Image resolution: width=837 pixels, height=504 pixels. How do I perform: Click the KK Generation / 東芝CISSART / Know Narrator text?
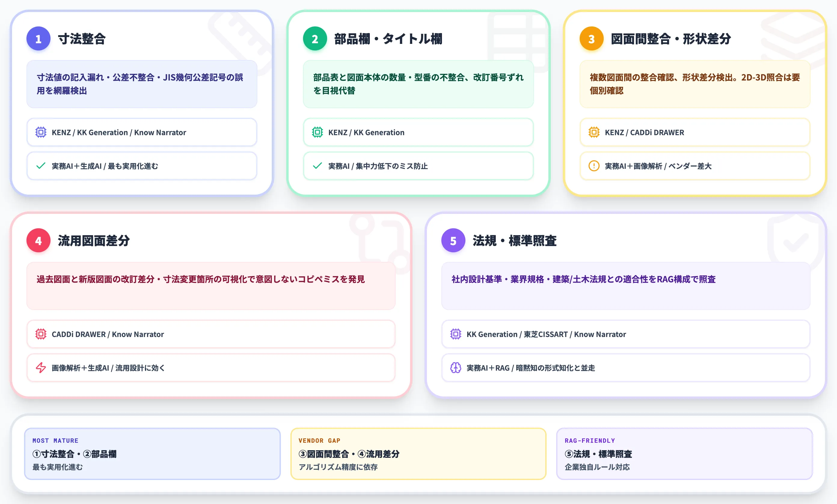point(546,334)
